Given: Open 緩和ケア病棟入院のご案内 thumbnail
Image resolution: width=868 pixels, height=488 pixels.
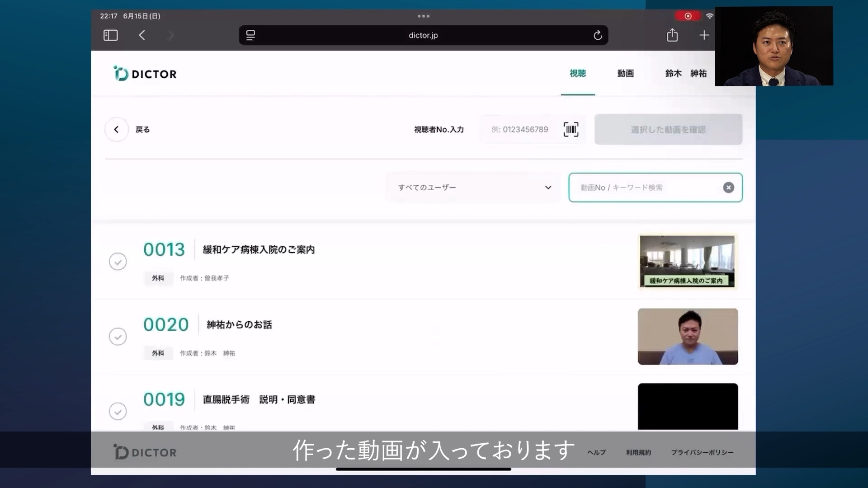Looking at the screenshot, I should tap(687, 261).
